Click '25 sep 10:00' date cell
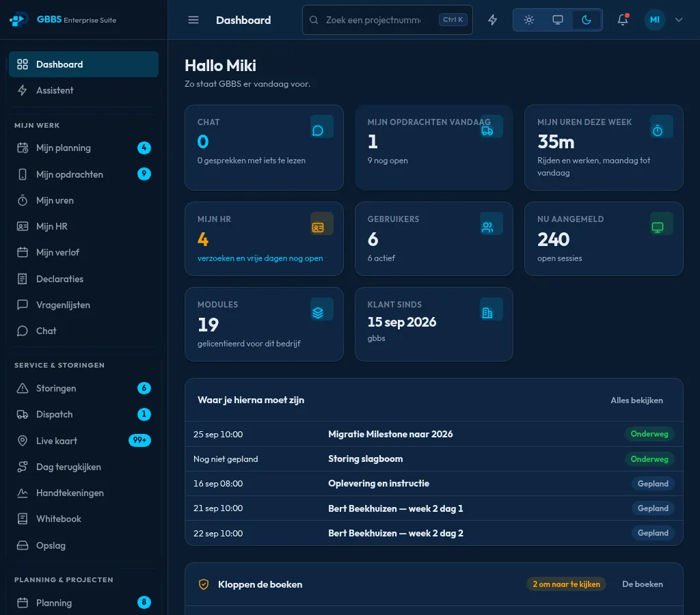700x615 pixels. [x=218, y=434]
